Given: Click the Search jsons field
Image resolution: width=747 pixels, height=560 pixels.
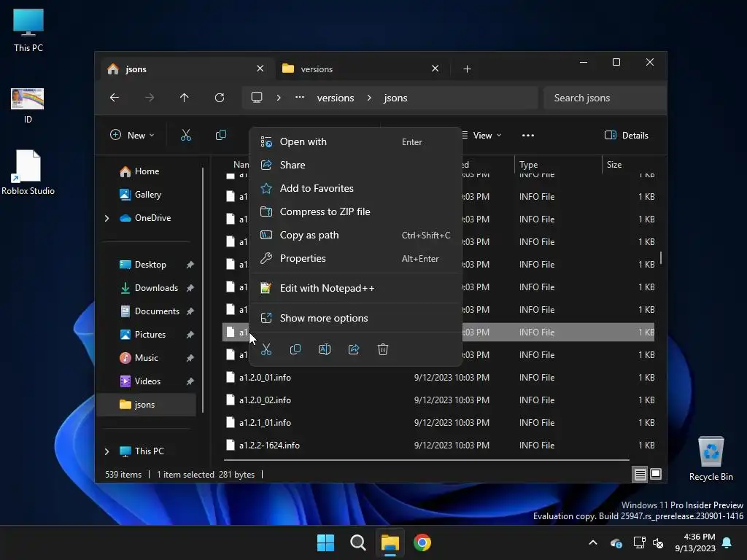Looking at the screenshot, I should (605, 98).
